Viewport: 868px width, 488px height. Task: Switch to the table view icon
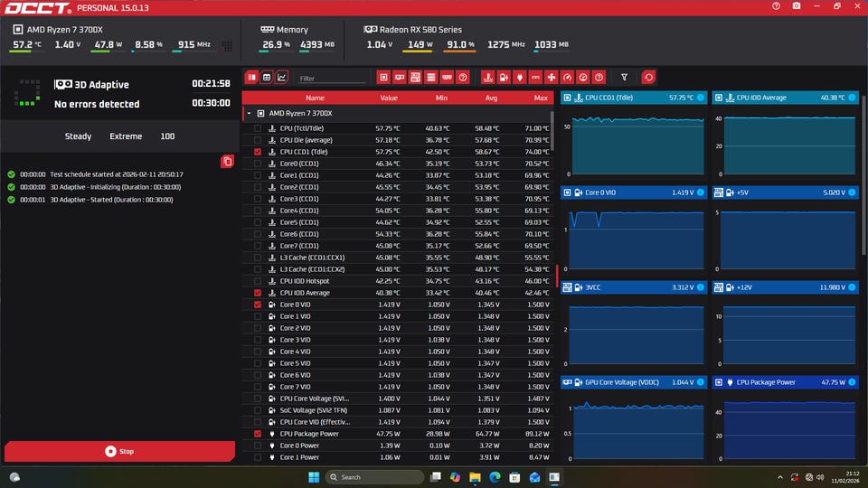point(267,78)
